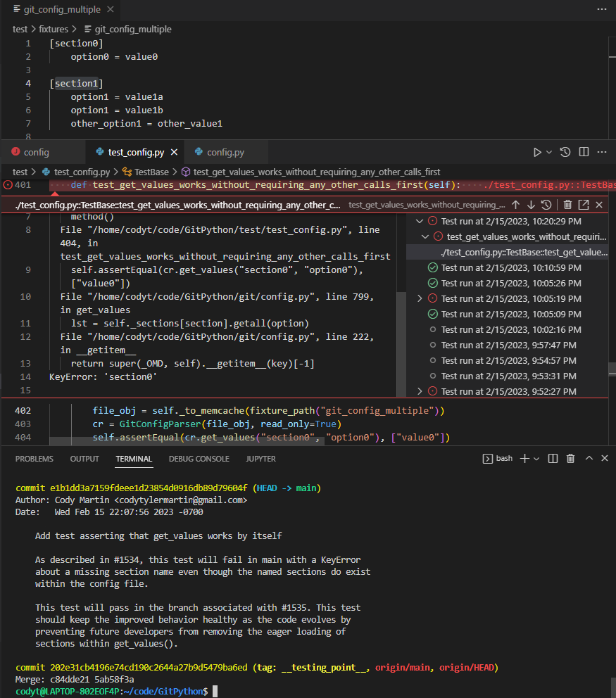Split the bash terminal

click(x=553, y=458)
